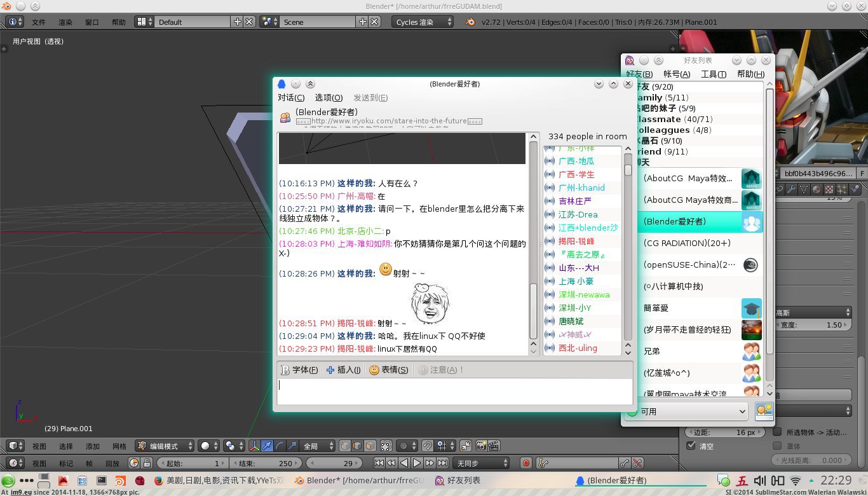Click the Firefox icon in the taskbar
The height and width of the screenshot is (496, 868).
click(158, 481)
